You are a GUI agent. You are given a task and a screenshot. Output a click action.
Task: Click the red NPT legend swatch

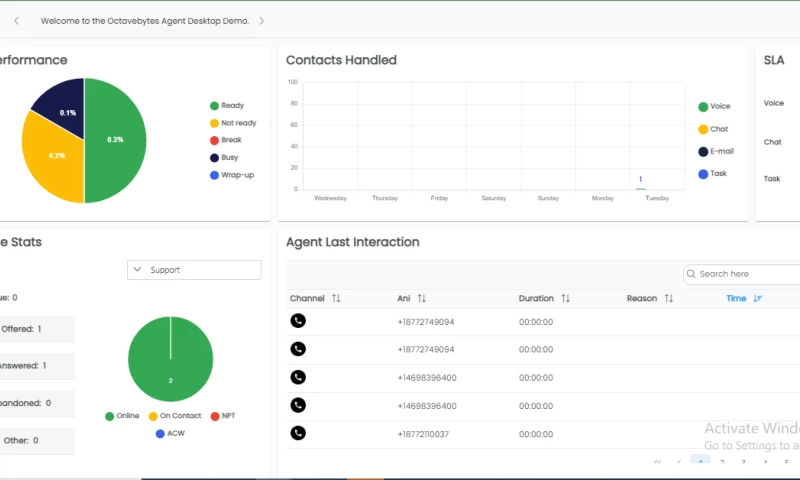tap(215, 416)
